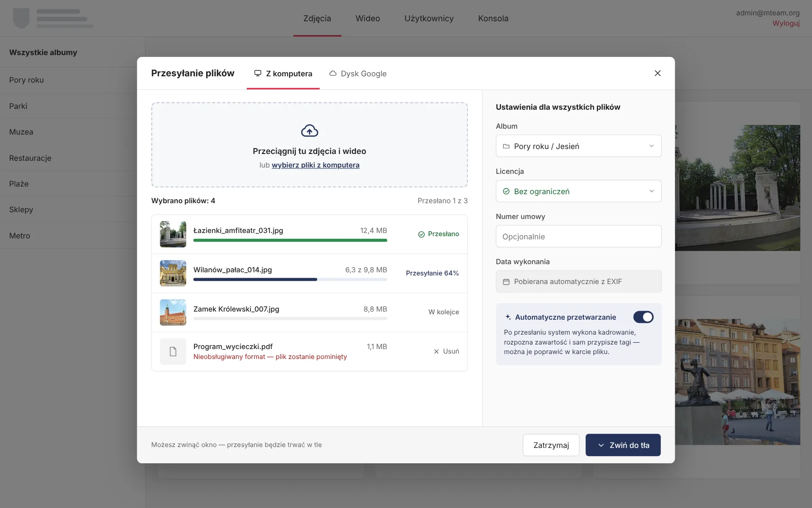
Task: Click the cloud upload icon in drop zone
Action: [x=309, y=130]
